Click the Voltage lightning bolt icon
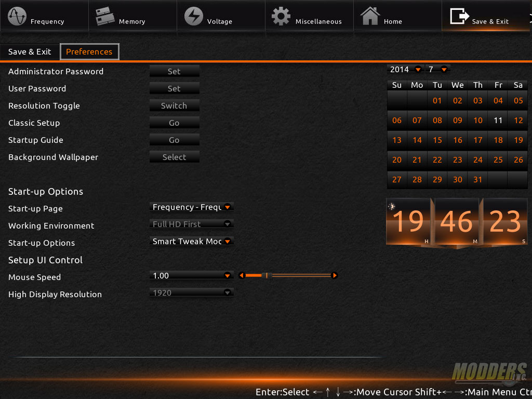Screen dimensions: 532x399 pyautogui.click(x=193, y=16)
